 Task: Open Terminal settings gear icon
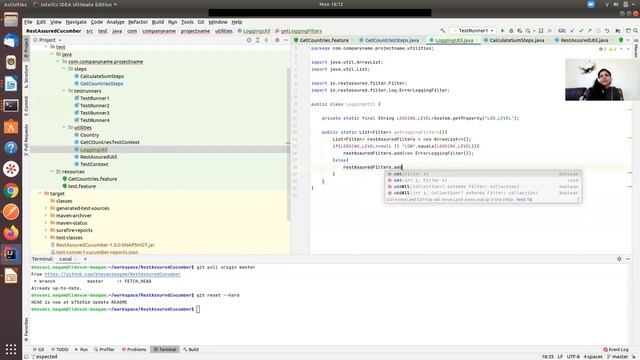[x=619, y=259]
